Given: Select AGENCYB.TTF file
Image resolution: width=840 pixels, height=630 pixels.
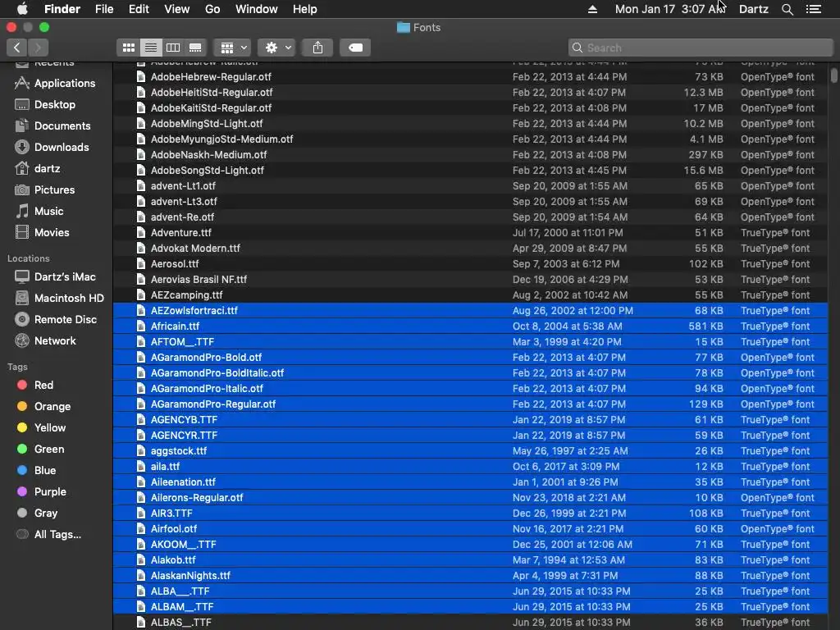Looking at the screenshot, I should (x=470, y=419).
